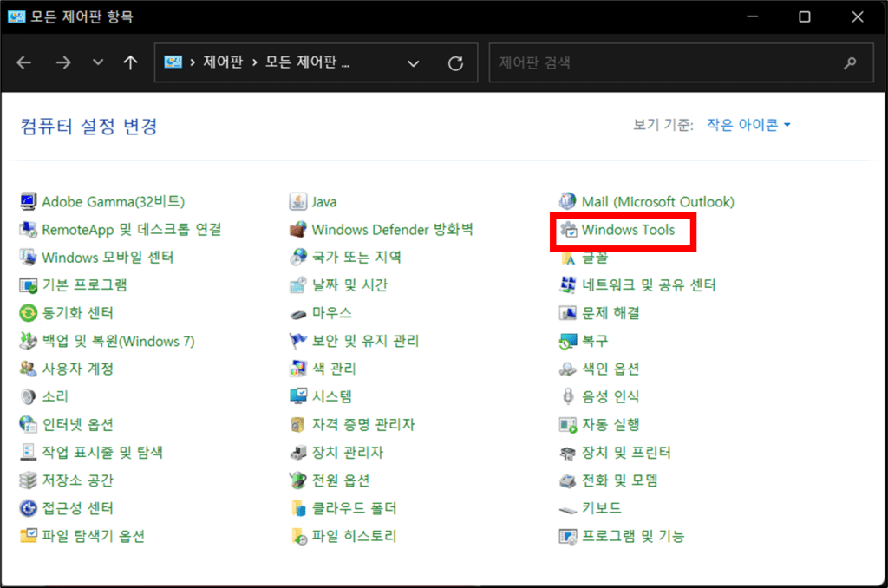
Task: Click the 저장소 공간 drives icon
Action: pyautogui.click(x=28, y=480)
